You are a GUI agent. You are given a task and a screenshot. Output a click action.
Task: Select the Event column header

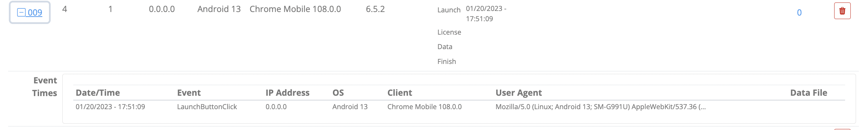point(189,93)
